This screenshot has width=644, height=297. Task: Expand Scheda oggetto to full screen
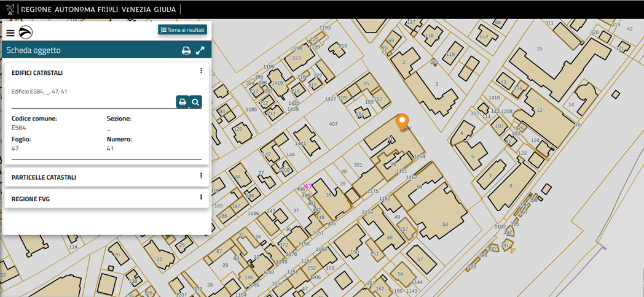[x=200, y=50]
